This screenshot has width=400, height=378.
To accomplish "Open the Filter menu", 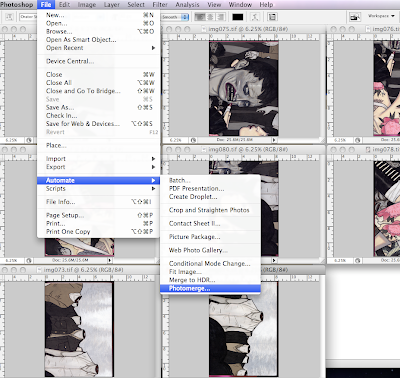I will pyautogui.click(x=160, y=5).
